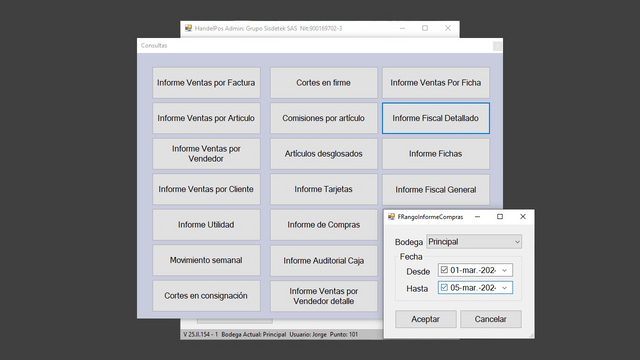Open Informe Ventas por Vendedor detalle

324,296
